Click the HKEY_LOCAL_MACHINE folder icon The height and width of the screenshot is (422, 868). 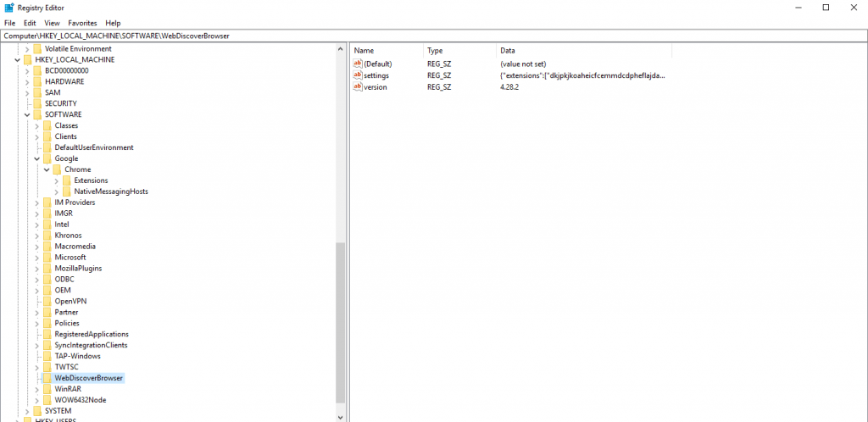coord(27,59)
